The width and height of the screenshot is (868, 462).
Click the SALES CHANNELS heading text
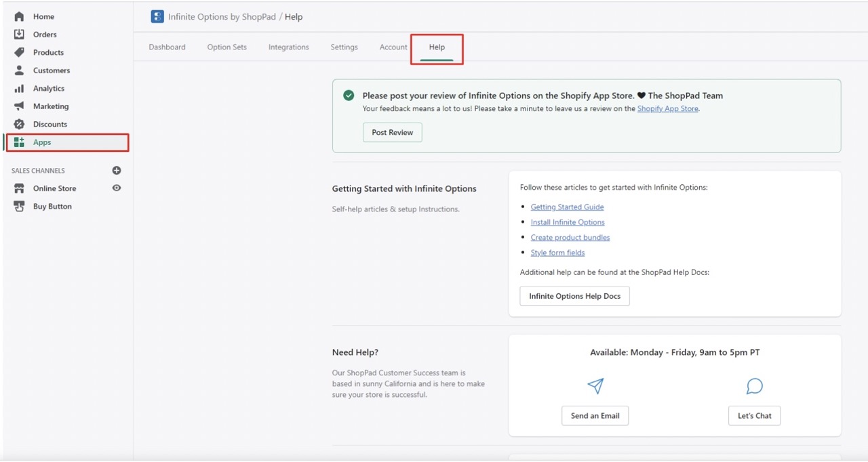click(x=38, y=171)
